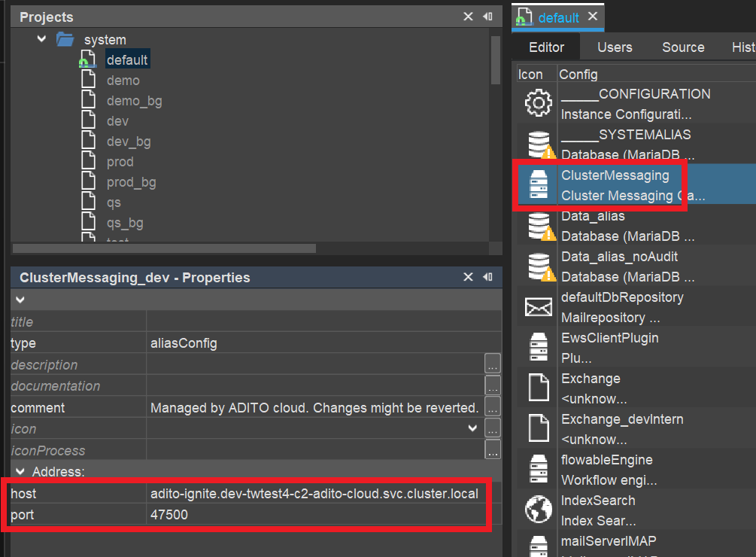Switch to the Users tab
Viewport: 756px width, 557px height.
pos(614,47)
